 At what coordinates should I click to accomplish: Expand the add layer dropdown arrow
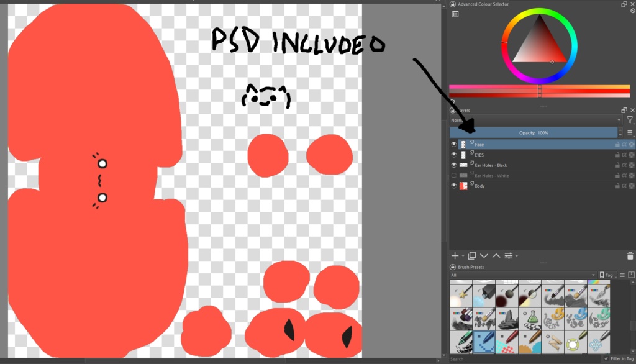(x=463, y=256)
